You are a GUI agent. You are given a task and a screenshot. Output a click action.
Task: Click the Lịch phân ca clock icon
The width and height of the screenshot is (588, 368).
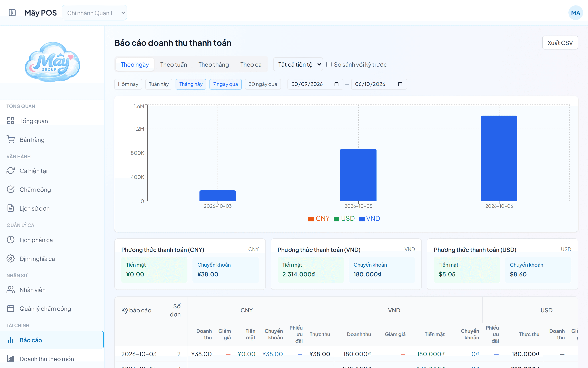pyautogui.click(x=10, y=240)
